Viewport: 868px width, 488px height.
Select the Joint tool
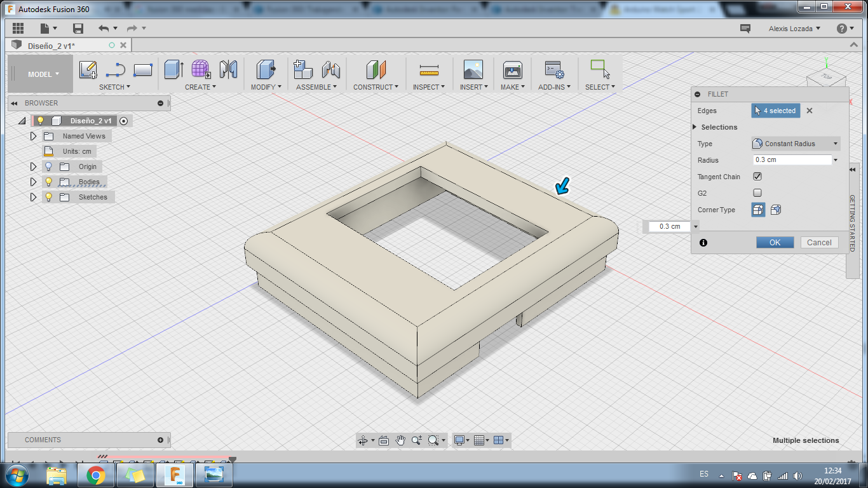pyautogui.click(x=330, y=69)
